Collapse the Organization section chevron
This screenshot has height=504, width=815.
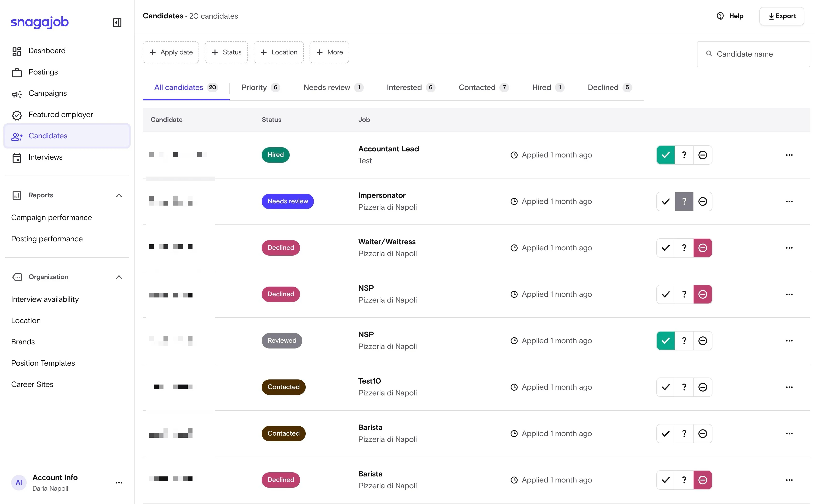pos(119,277)
